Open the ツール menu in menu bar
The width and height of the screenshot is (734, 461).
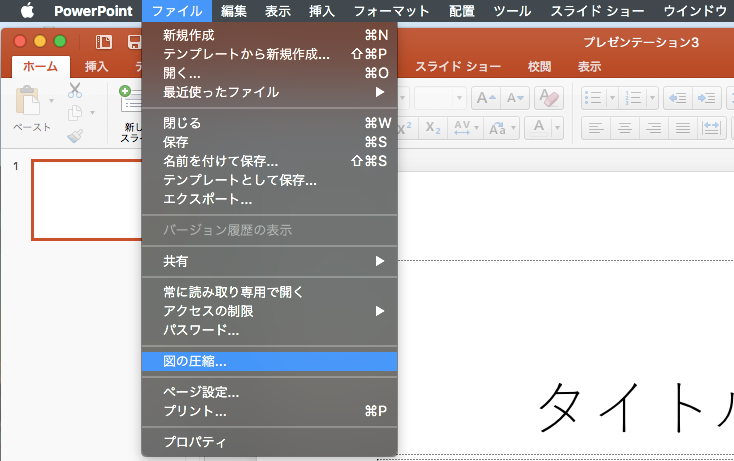[x=512, y=11]
